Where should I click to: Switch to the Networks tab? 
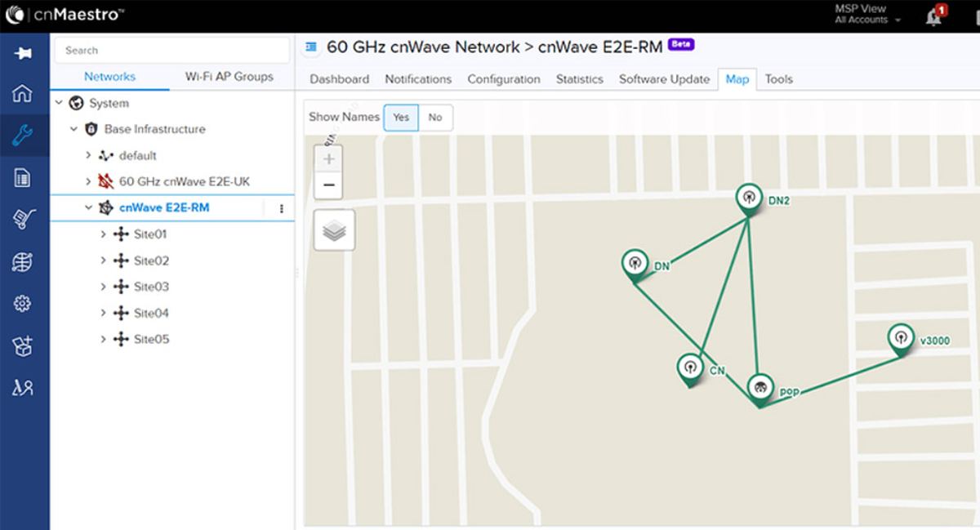110,77
